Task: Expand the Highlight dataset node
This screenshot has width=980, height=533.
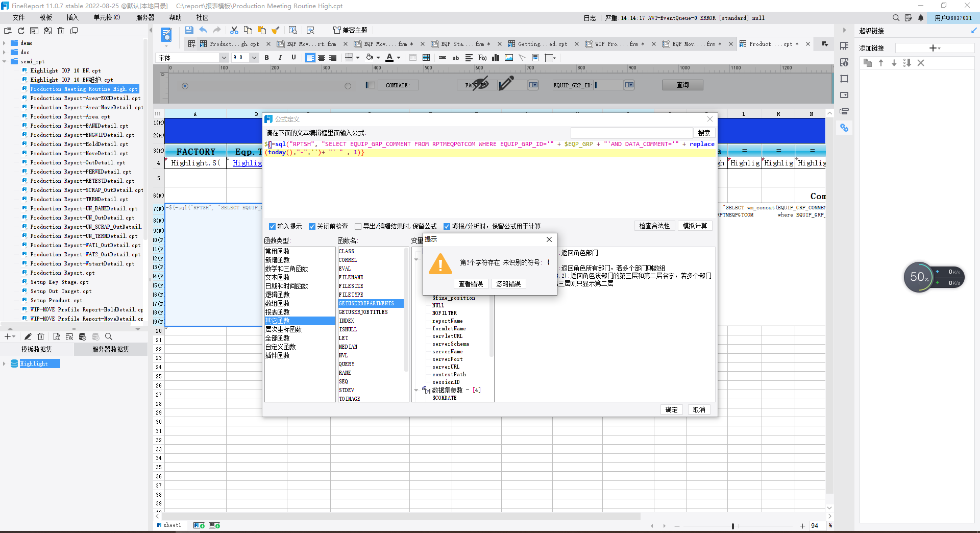Action: click(4, 364)
